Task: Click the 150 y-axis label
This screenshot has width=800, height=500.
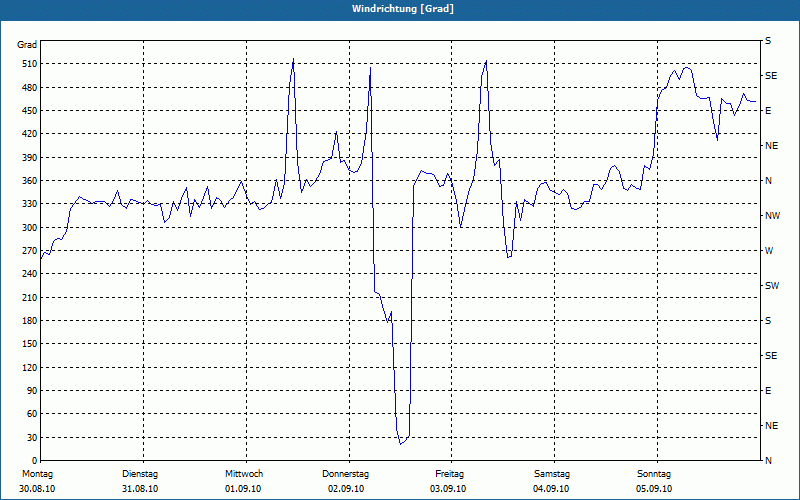Action: point(31,344)
